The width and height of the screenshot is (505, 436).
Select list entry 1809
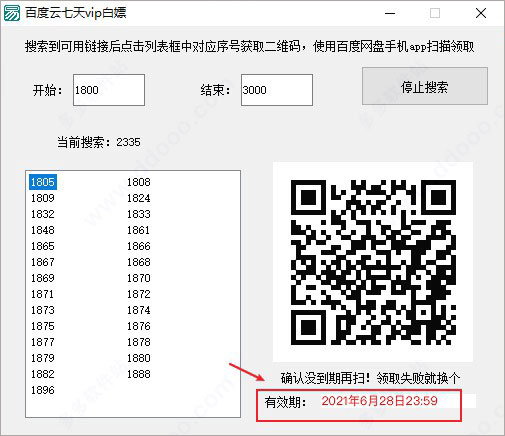[43, 198]
